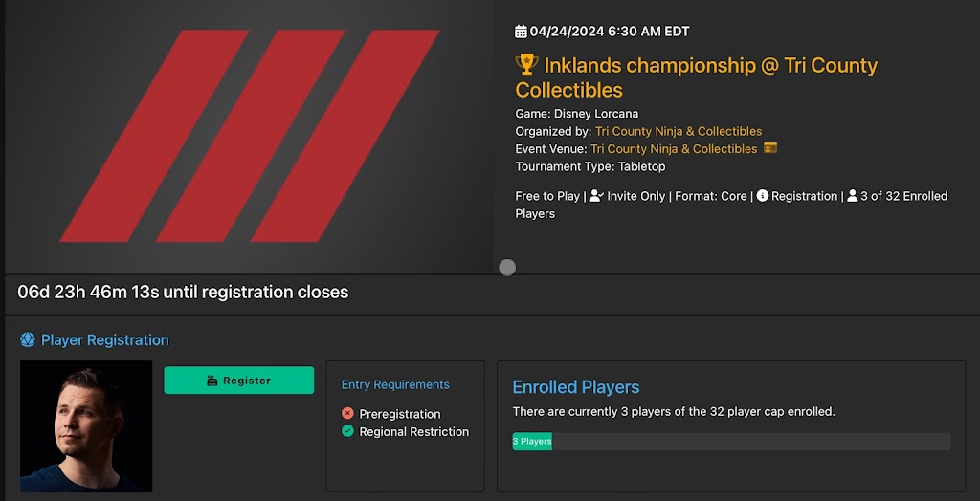Click the gray circle handle below banner
This screenshot has width=980, height=501.
point(507,268)
